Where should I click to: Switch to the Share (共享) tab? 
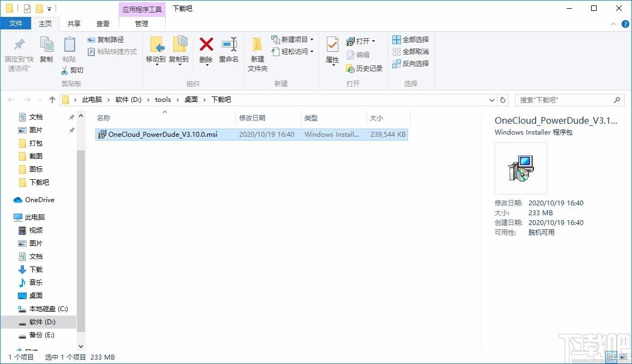74,24
